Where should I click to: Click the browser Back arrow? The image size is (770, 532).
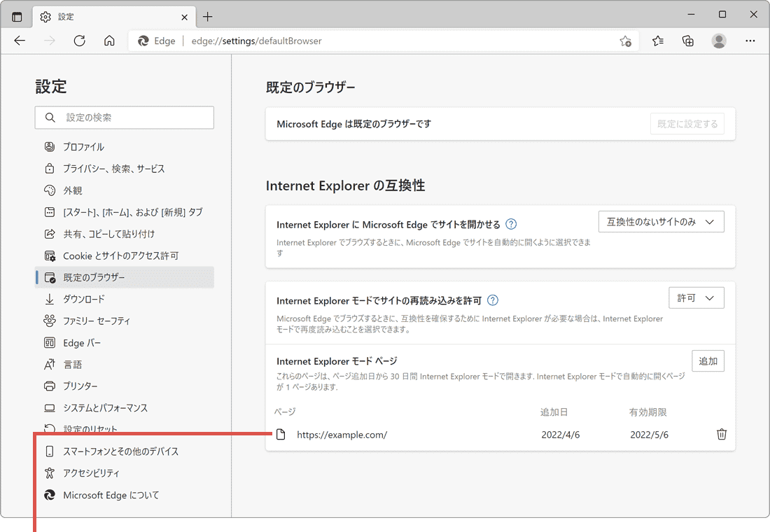pos(20,41)
